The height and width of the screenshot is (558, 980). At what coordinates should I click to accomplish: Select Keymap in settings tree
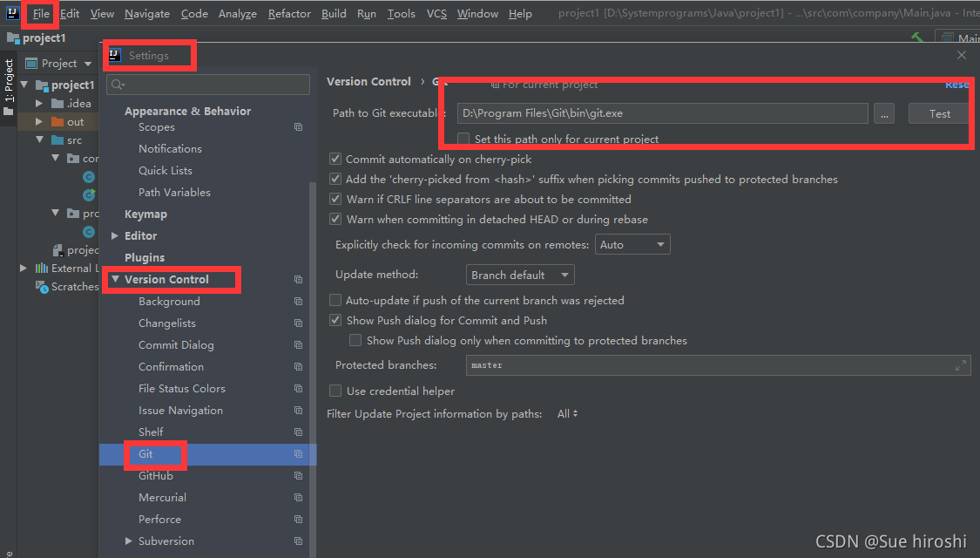[145, 214]
